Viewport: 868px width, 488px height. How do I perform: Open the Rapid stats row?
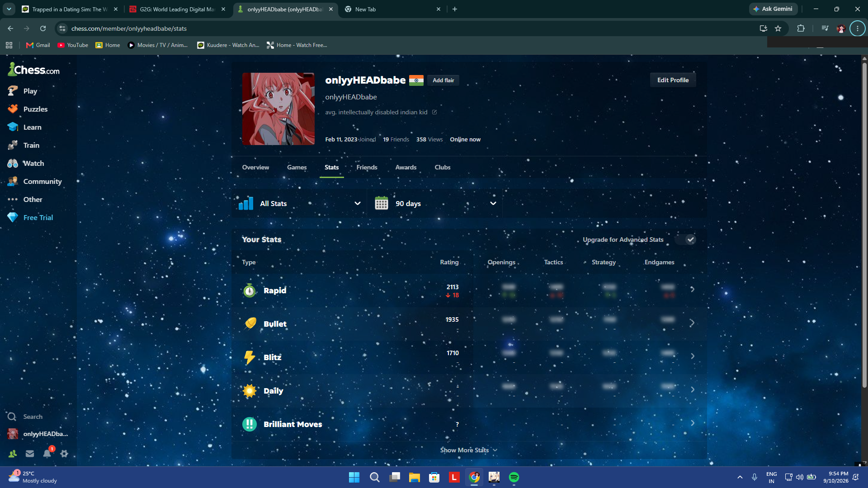pos(469,290)
